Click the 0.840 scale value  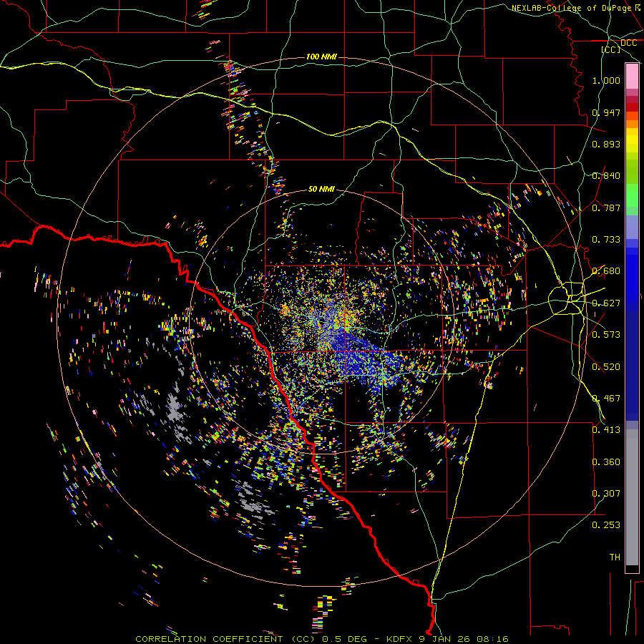606,176
